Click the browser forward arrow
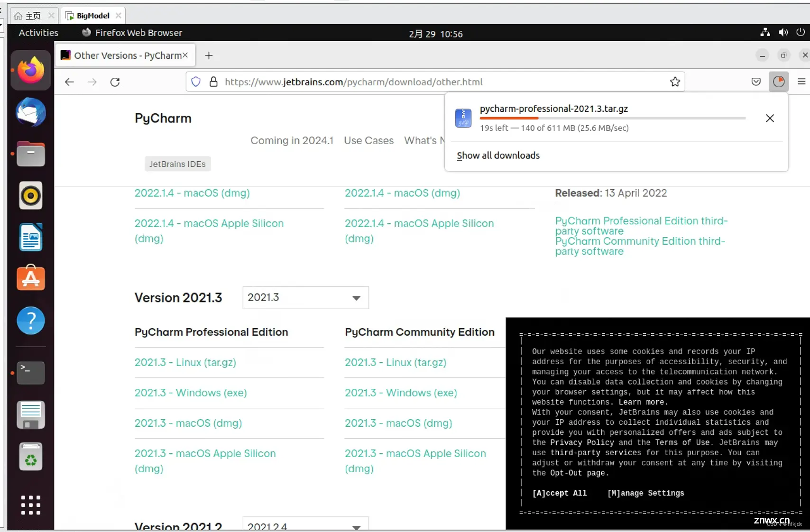 (x=92, y=82)
